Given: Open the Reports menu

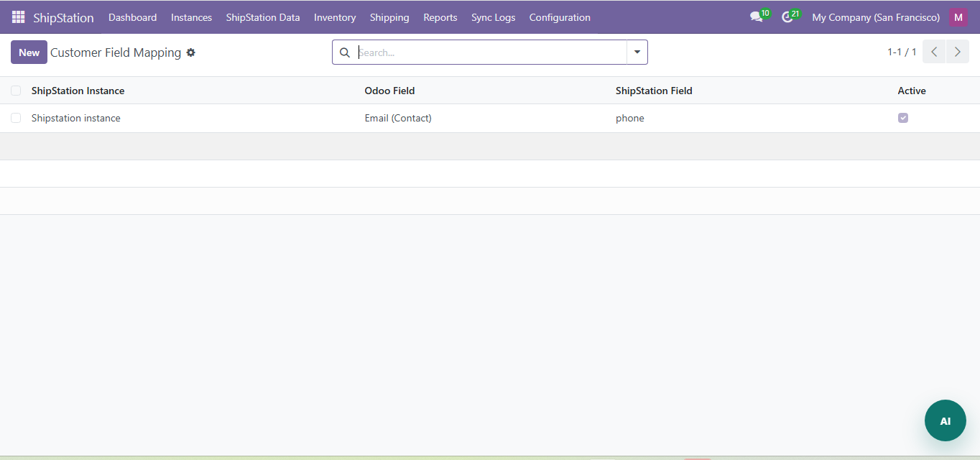Looking at the screenshot, I should (440, 17).
